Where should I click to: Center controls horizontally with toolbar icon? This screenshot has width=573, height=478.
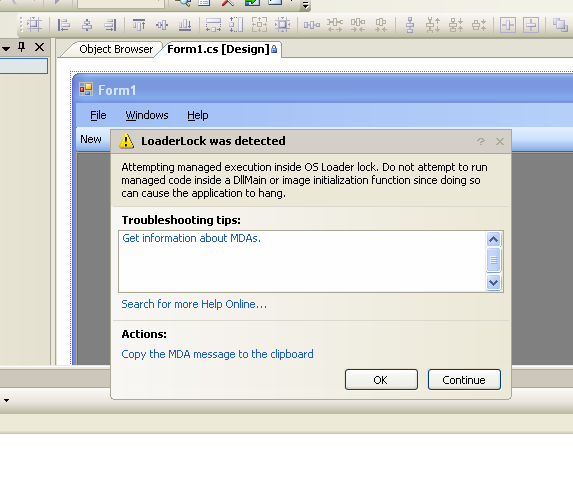[x=508, y=25]
